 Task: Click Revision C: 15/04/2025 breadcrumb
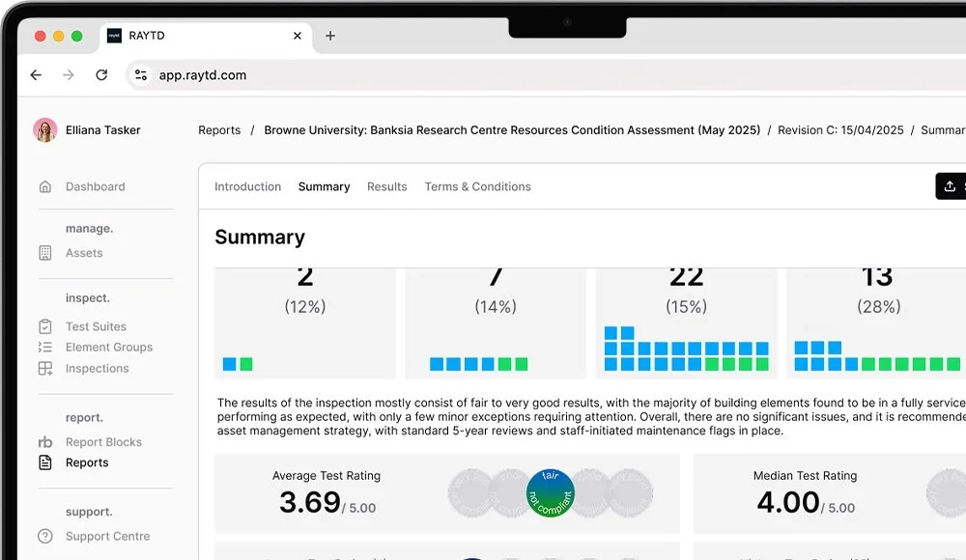[x=840, y=130]
